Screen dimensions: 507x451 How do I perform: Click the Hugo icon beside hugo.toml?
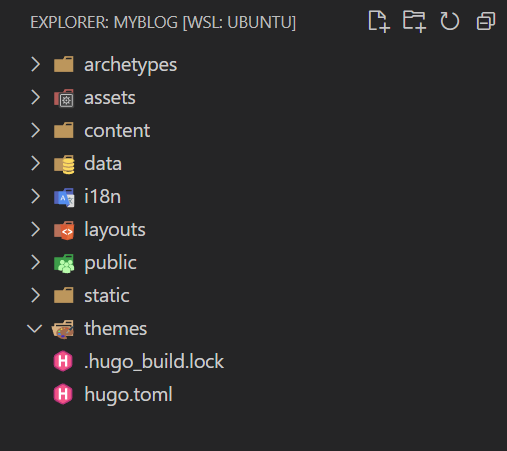(63, 394)
